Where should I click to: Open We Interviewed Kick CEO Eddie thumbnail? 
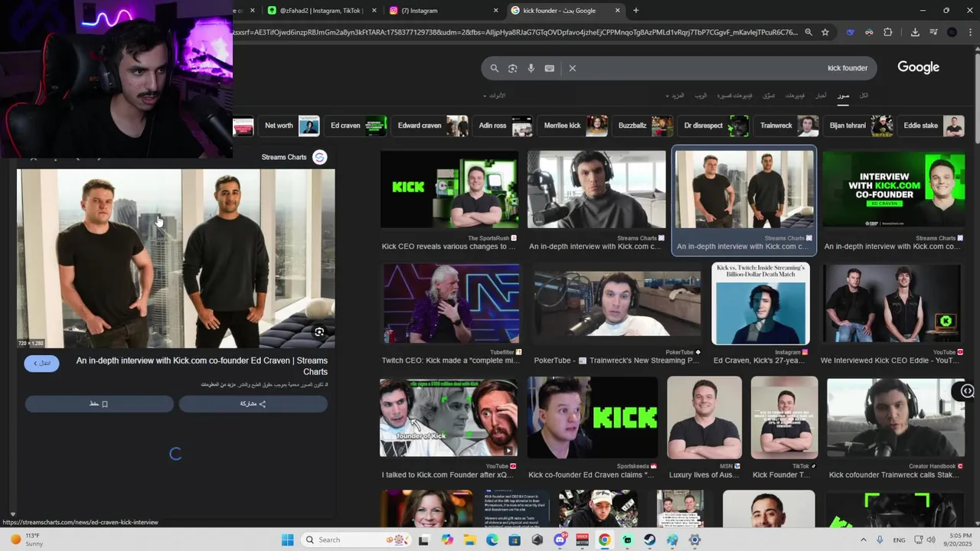pyautogui.click(x=891, y=304)
